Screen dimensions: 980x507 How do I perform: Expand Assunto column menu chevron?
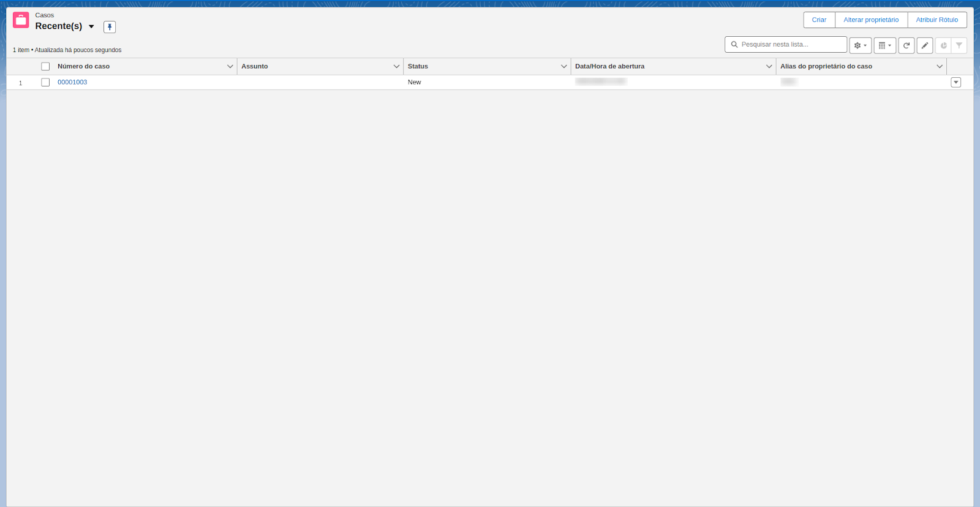pyautogui.click(x=396, y=66)
